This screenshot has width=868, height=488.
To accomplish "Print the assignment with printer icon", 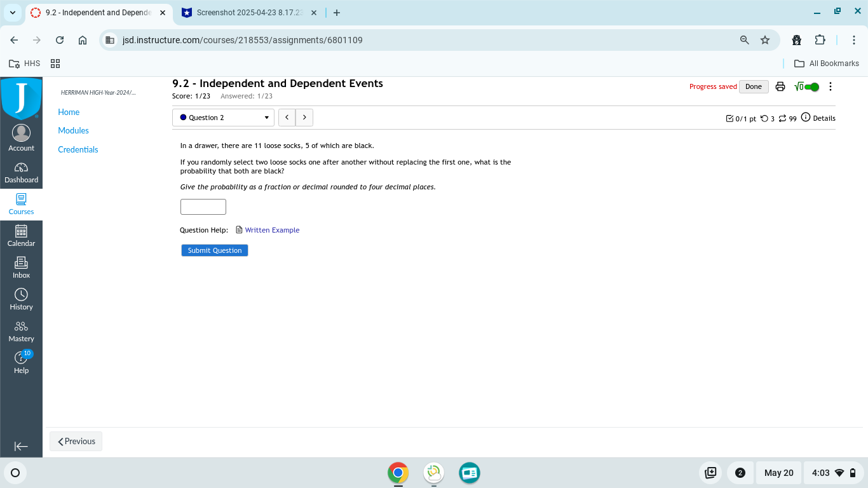I will pos(780,87).
